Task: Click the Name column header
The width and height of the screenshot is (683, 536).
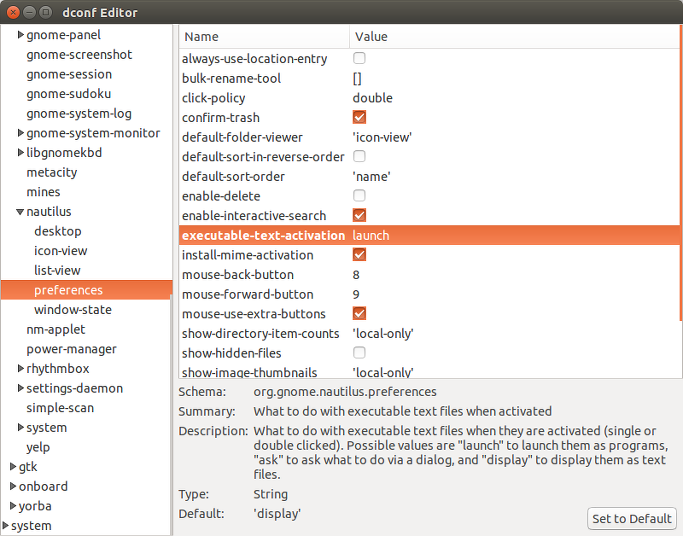Action: (x=264, y=37)
